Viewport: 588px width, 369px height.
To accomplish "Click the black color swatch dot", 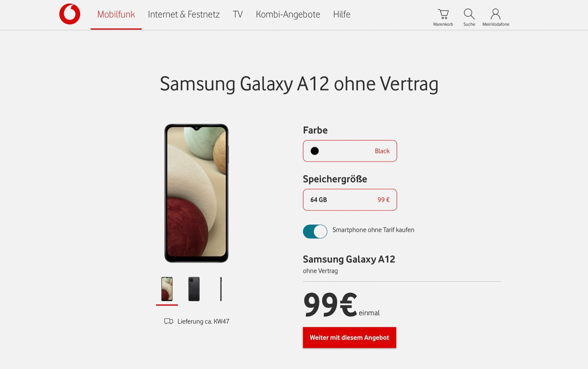I will click(315, 151).
